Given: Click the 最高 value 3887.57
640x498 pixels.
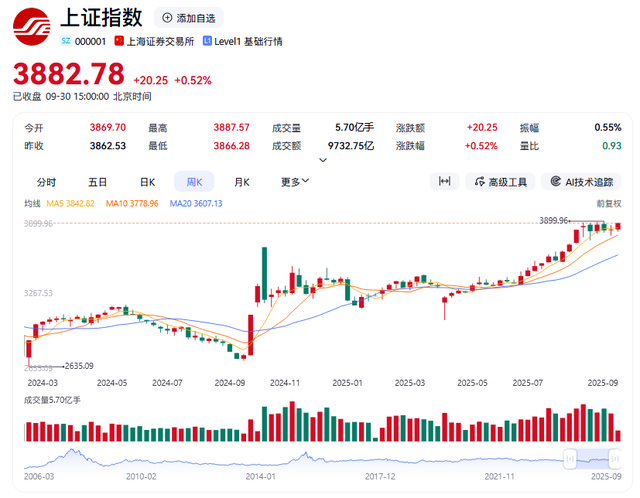Looking at the screenshot, I should pos(231,127).
